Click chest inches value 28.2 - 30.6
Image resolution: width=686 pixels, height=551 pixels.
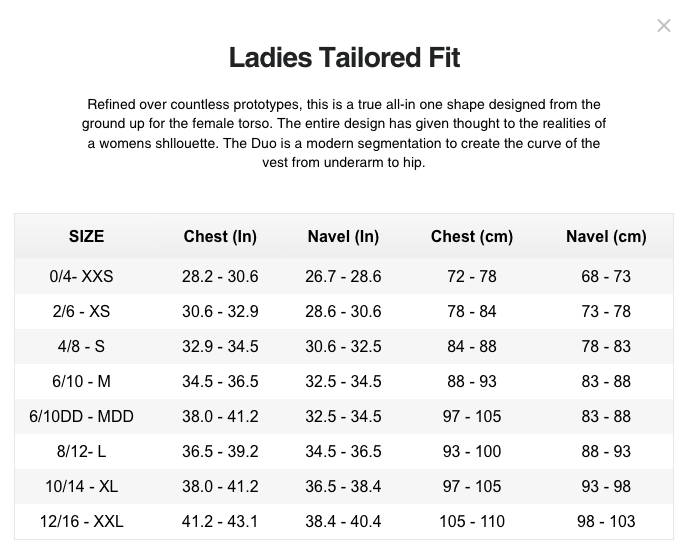220,277
